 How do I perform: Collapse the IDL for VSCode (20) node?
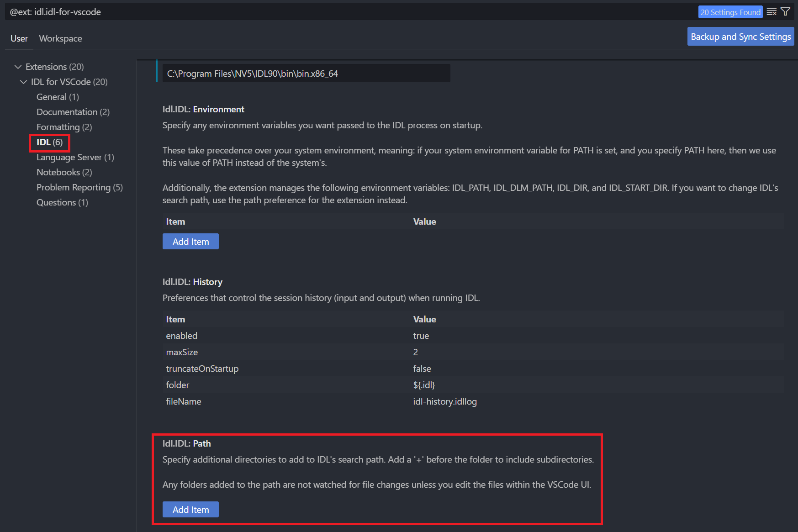pyautogui.click(x=24, y=82)
